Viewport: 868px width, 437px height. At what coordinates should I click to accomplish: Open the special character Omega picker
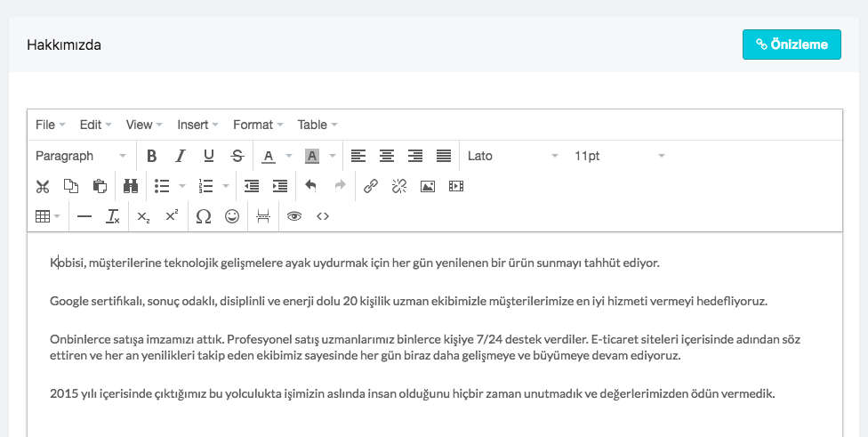pos(203,216)
